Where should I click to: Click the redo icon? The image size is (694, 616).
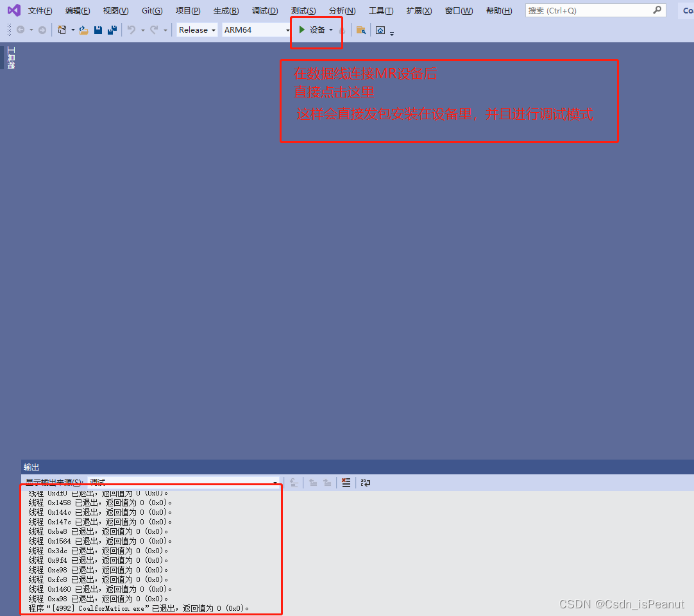click(154, 29)
